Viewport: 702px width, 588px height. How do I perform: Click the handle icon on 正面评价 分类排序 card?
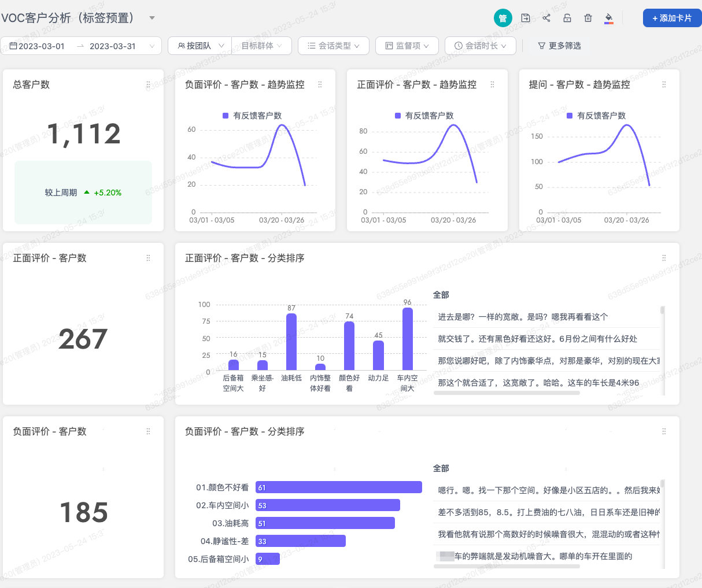coord(664,258)
